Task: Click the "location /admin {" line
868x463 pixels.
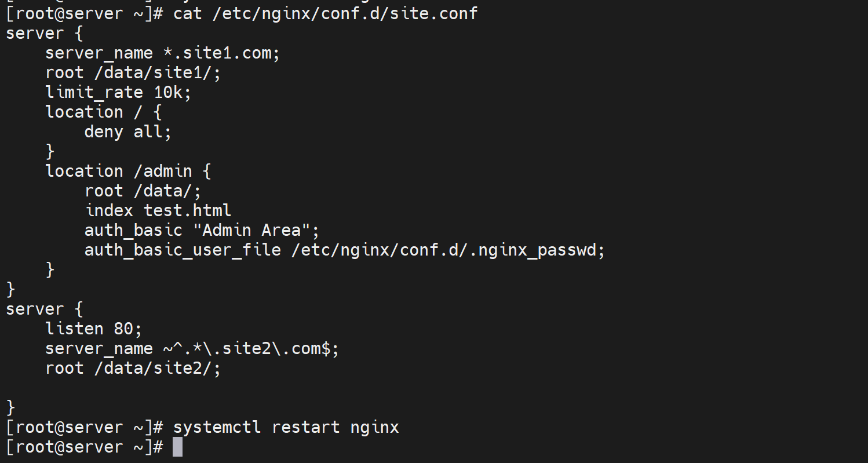Action: [x=128, y=171]
